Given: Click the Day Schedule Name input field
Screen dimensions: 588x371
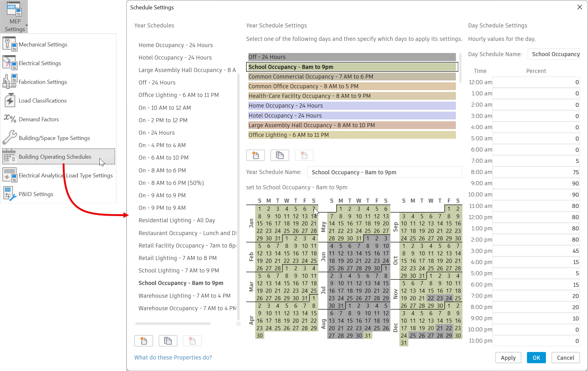Looking at the screenshot, I should point(554,54).
